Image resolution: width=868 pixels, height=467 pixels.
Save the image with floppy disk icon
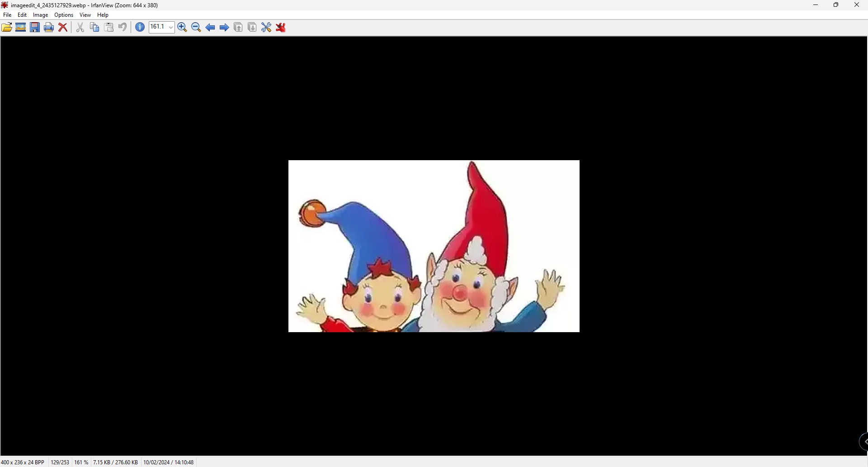click(35, 28)
